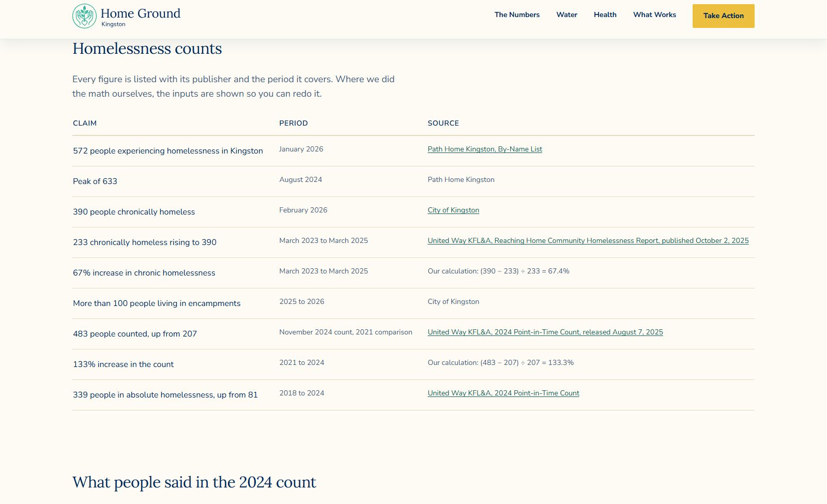Open The Numbers nav item
This screenshot has height=504, width=827.
517,15
